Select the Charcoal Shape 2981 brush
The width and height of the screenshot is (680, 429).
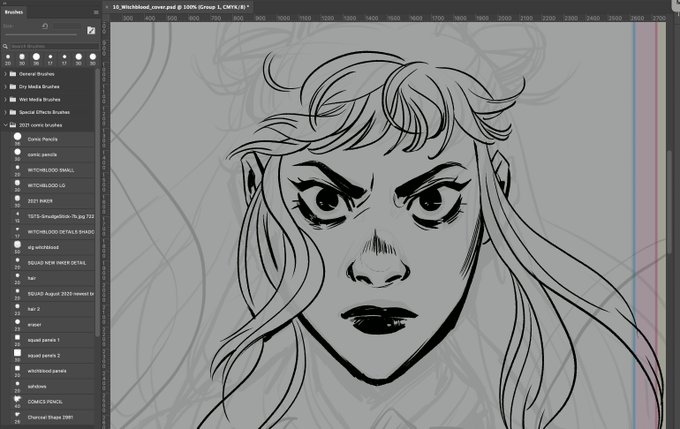51,417
